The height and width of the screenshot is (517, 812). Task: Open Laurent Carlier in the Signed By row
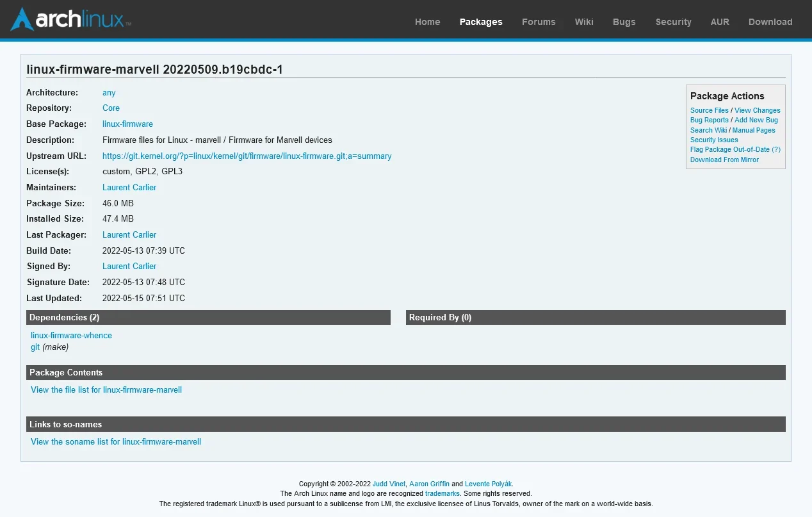pos(129,267)
